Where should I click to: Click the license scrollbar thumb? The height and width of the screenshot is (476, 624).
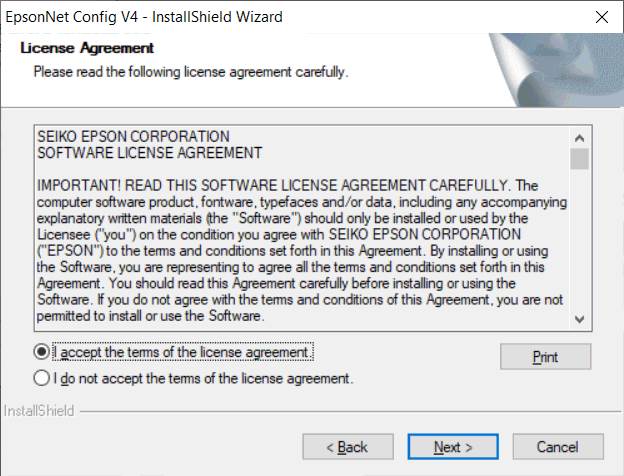tap(579, 159)
